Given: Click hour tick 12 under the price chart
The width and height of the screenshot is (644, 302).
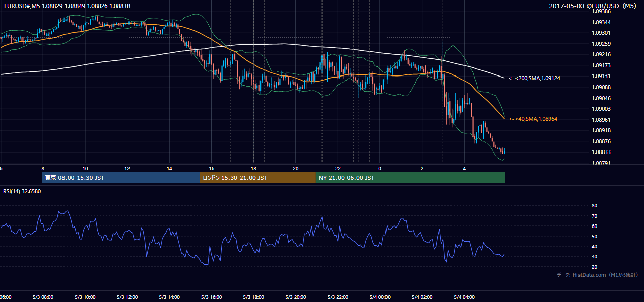Looking at the screenshot, I should pos(127,168).
